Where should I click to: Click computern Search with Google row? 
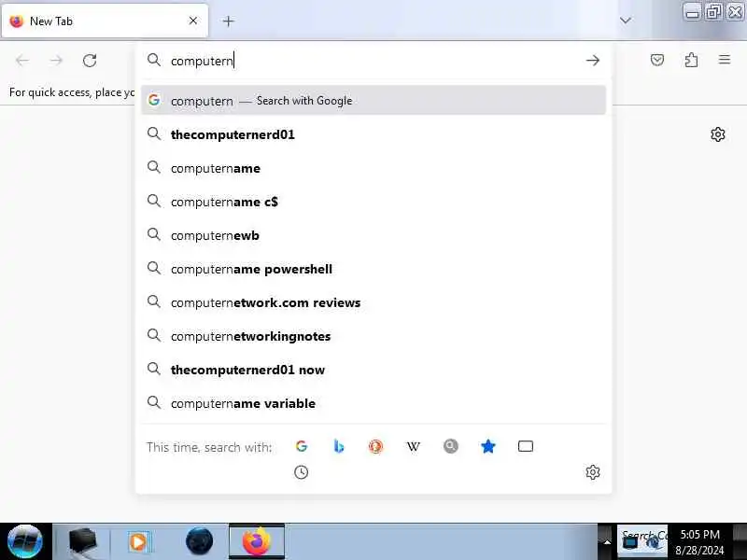click(373, 101)
